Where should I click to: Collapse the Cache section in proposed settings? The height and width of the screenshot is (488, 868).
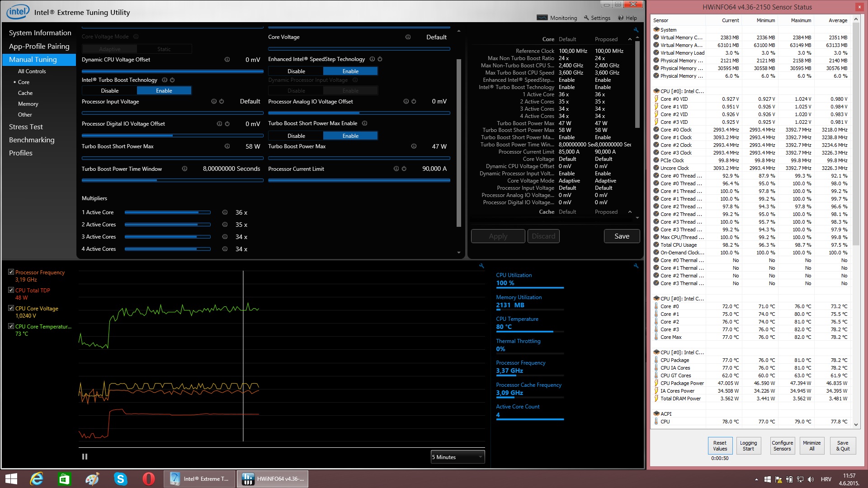tap(630, 212)
